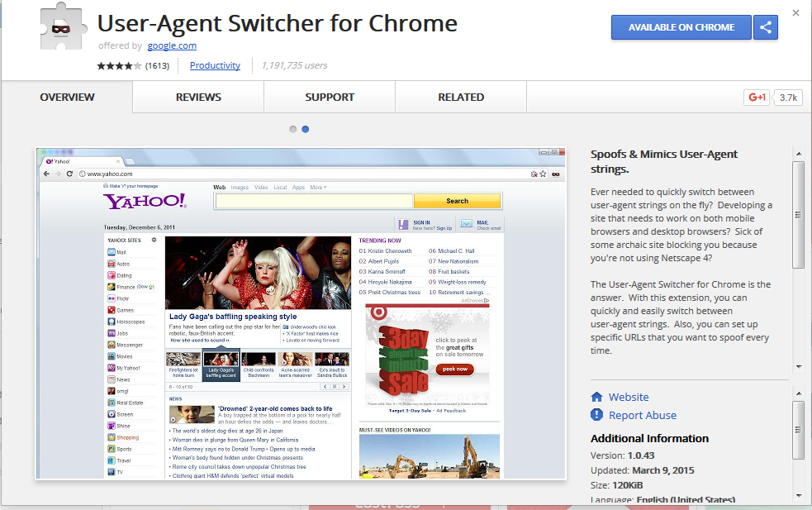Viewport: 812px width, 510px height.
Task: Click the updated date March 9, 2015
Action: tap(662, 470)
